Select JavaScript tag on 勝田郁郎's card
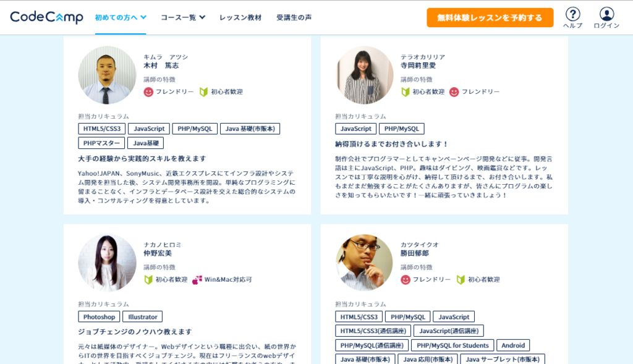 click(x=454, y=317)
